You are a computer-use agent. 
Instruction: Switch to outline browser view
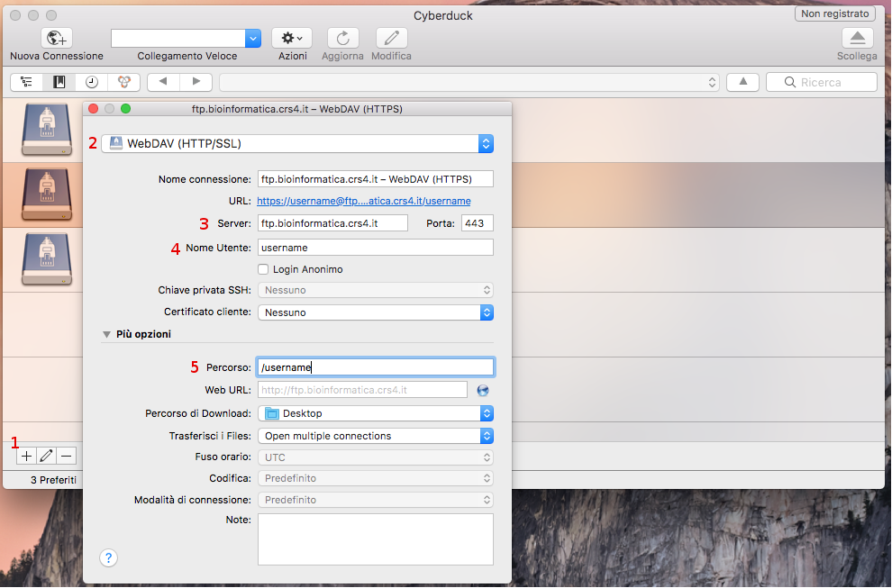tap(27, 82)
